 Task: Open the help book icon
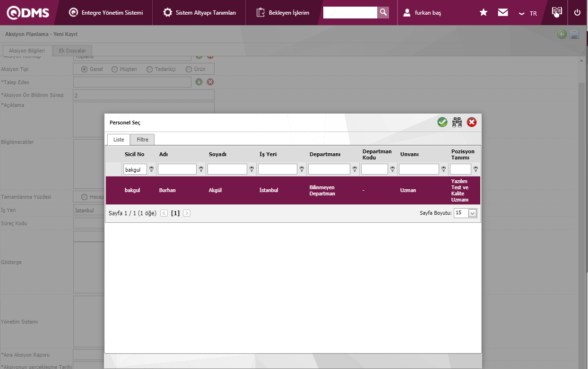point(557,12)
